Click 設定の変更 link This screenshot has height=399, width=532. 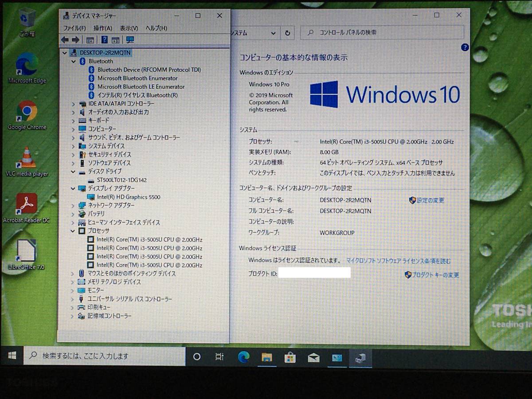(x=430, y=200)
